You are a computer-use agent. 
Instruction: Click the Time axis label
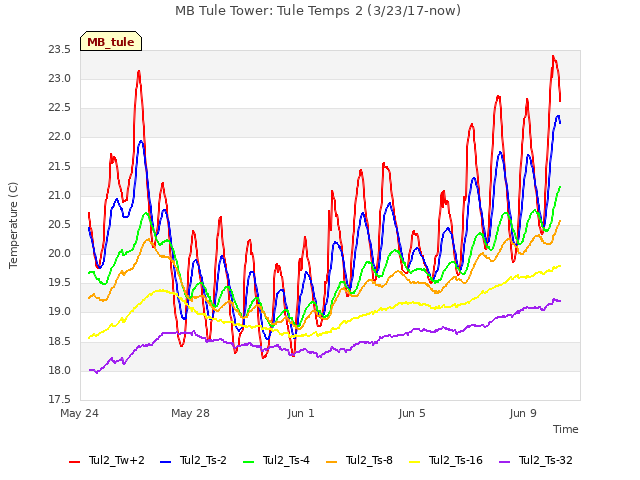[x=566, y=429]
